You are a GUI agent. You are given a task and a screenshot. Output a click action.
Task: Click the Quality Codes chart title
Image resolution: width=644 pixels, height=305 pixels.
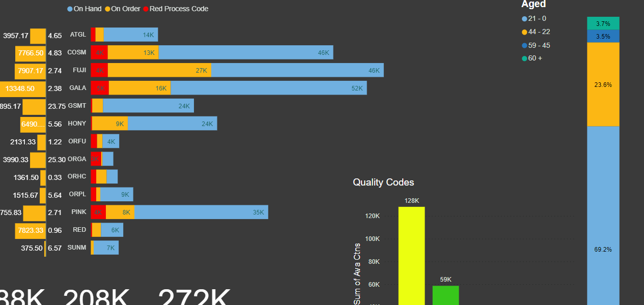tap(383, 182)
